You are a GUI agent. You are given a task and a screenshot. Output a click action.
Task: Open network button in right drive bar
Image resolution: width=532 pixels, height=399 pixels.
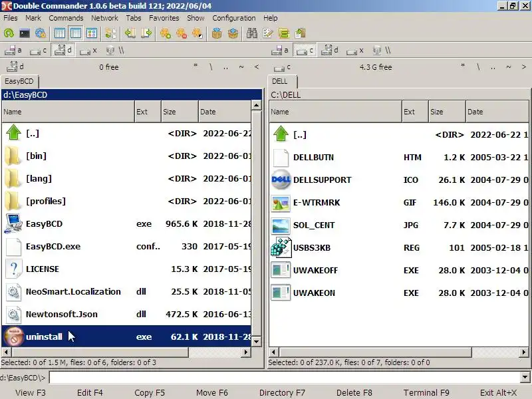coord(381,51)
